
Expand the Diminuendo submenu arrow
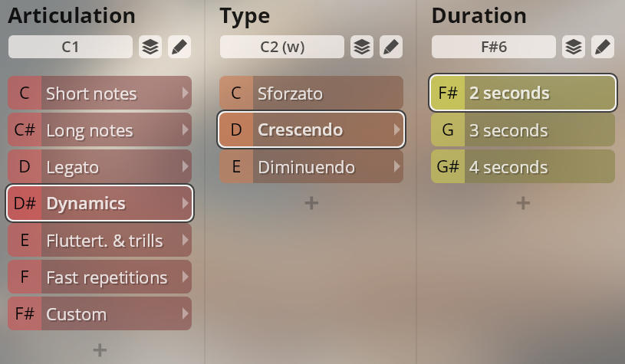(396, 166)
